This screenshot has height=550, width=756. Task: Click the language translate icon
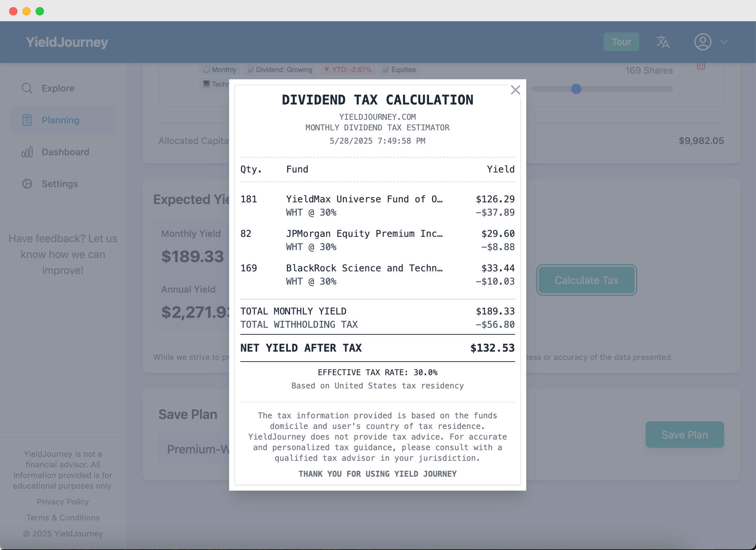663,42
